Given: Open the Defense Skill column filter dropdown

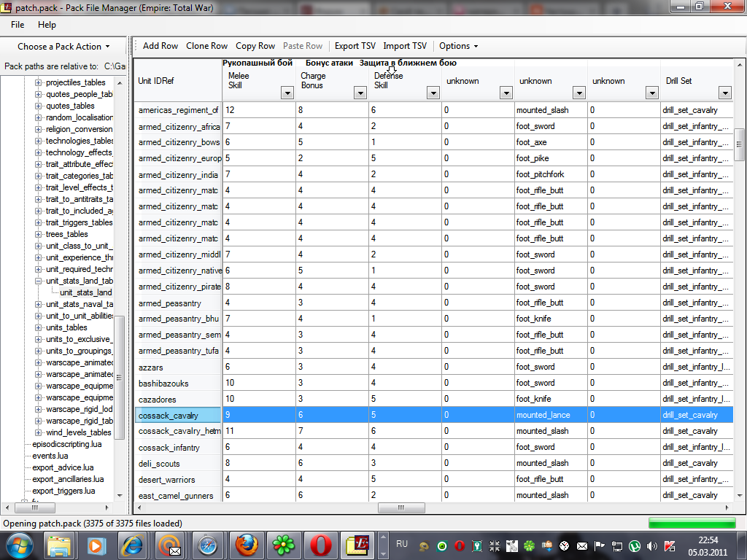Looking at the screenshot, I should pyautogui.click(x=433, y=93).
